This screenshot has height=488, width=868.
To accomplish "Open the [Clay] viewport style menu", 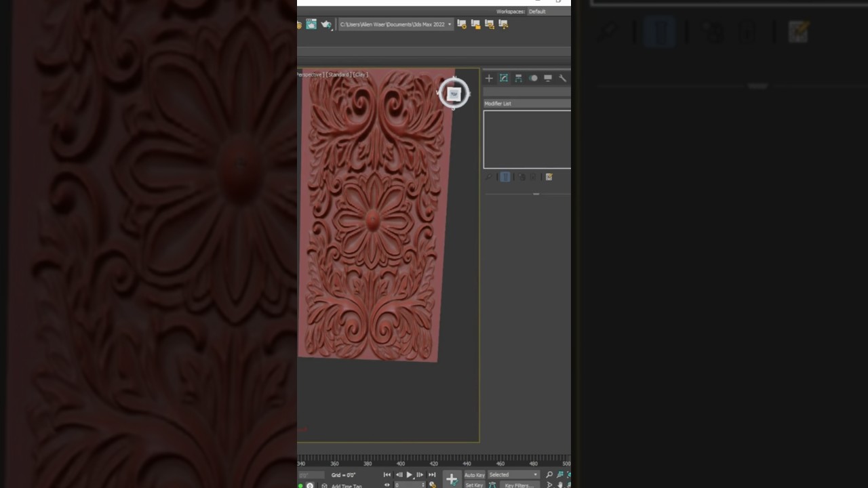I will [361, 75].
